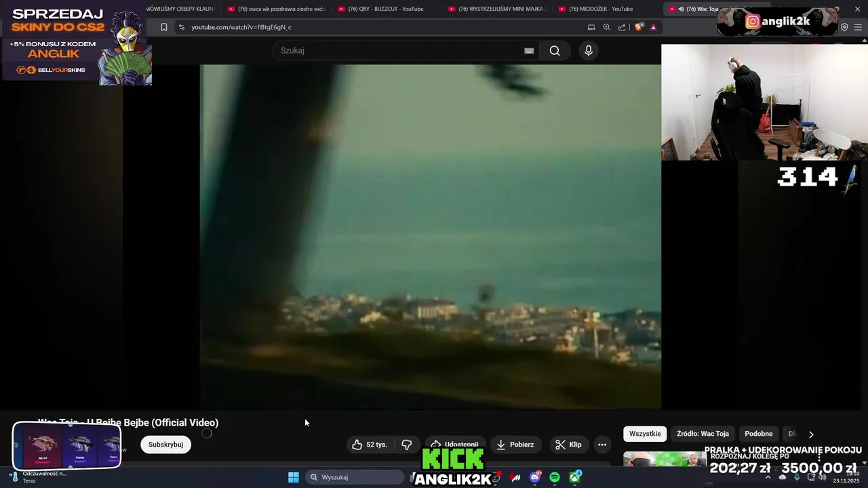This screenshot has height=488, width=868.
Task: Open the 'owca wk pozdrawia siostre' tab
Action: click(x=275, y=9)
